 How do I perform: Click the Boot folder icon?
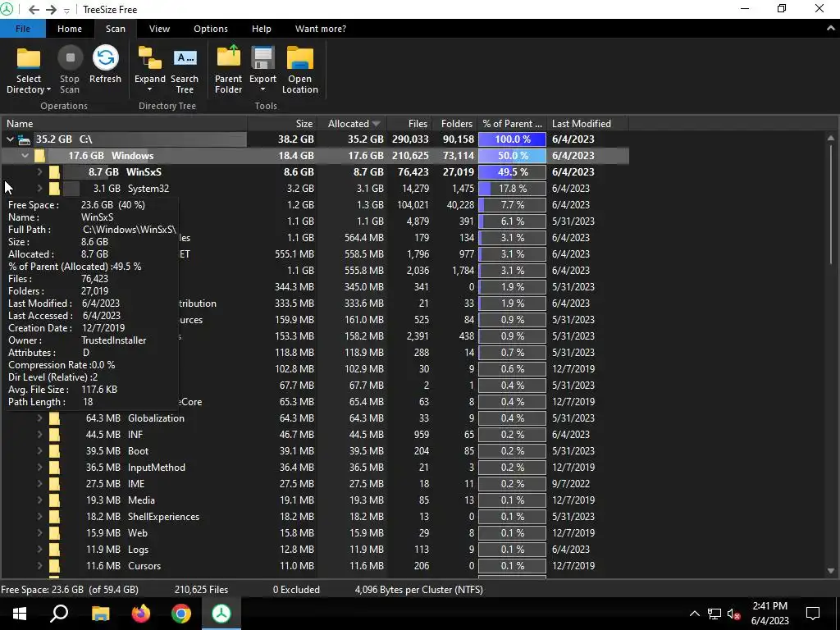(x=55, y=451)
